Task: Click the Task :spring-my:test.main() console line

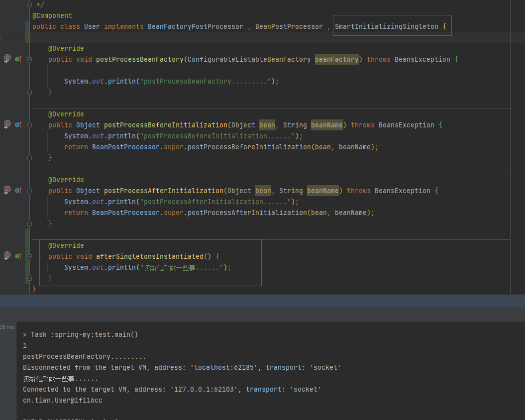Action: (80, 334)
